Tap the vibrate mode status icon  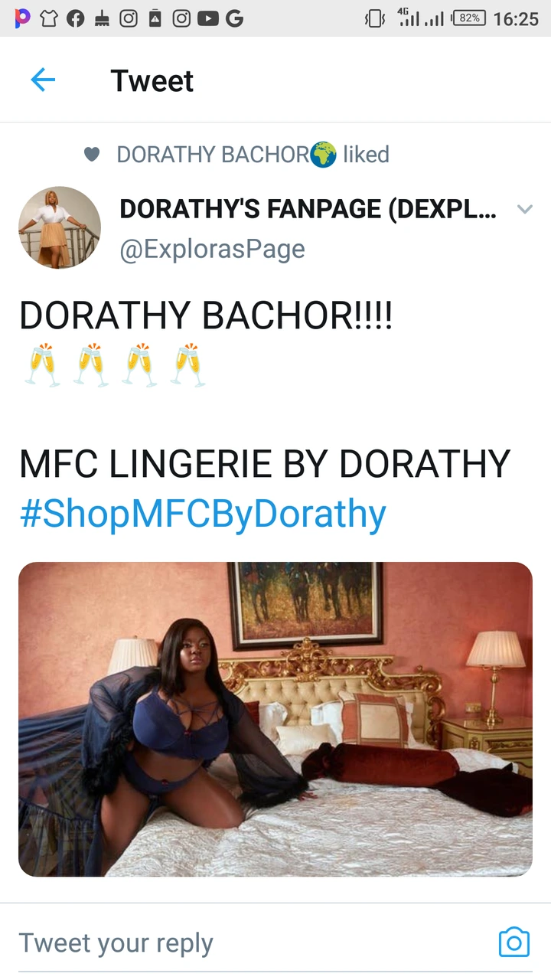coord(374,19)
